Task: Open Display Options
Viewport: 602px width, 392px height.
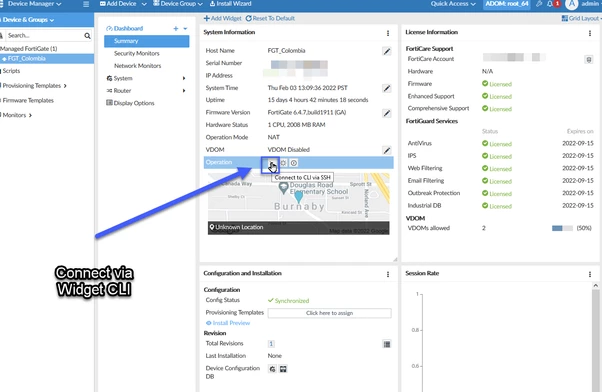Action: 131,103
